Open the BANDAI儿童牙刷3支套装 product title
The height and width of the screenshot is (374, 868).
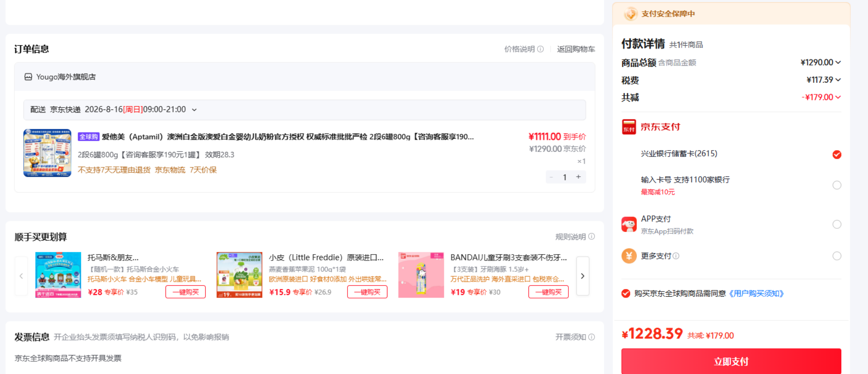tap(509, 257)
